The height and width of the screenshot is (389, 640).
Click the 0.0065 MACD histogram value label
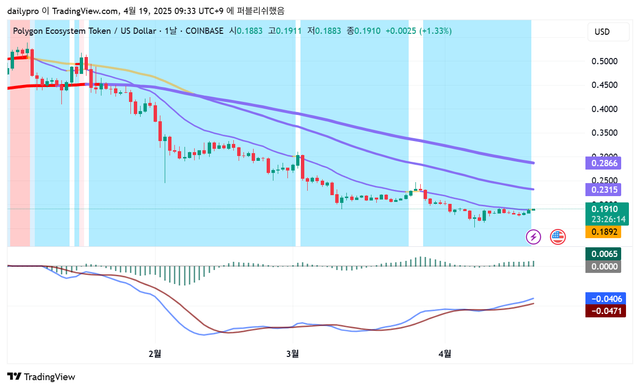point(603,254)
